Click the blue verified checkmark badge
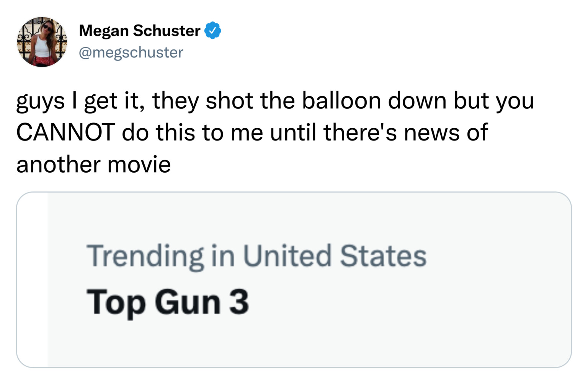The image size is (588, 384). click(x=212, y=31)
